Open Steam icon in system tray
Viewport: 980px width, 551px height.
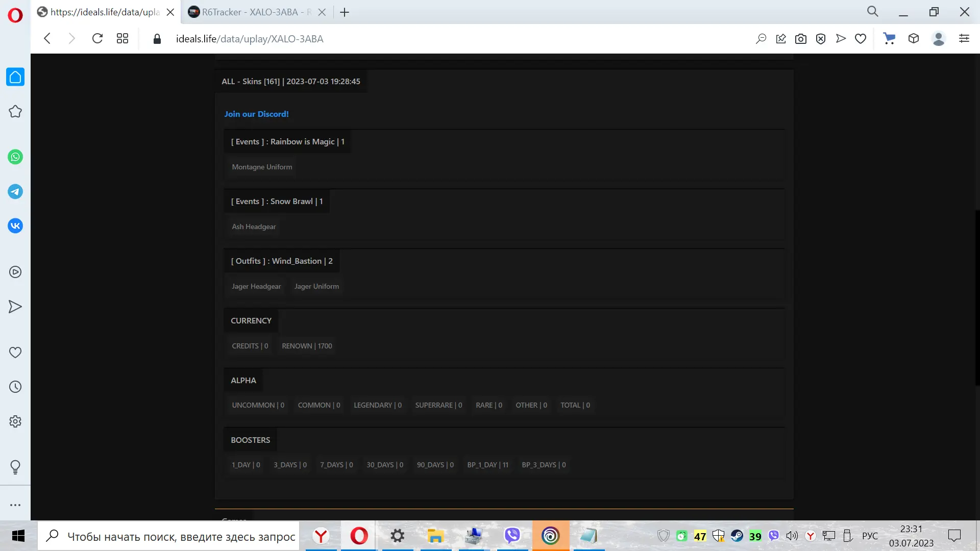[737, 536]
